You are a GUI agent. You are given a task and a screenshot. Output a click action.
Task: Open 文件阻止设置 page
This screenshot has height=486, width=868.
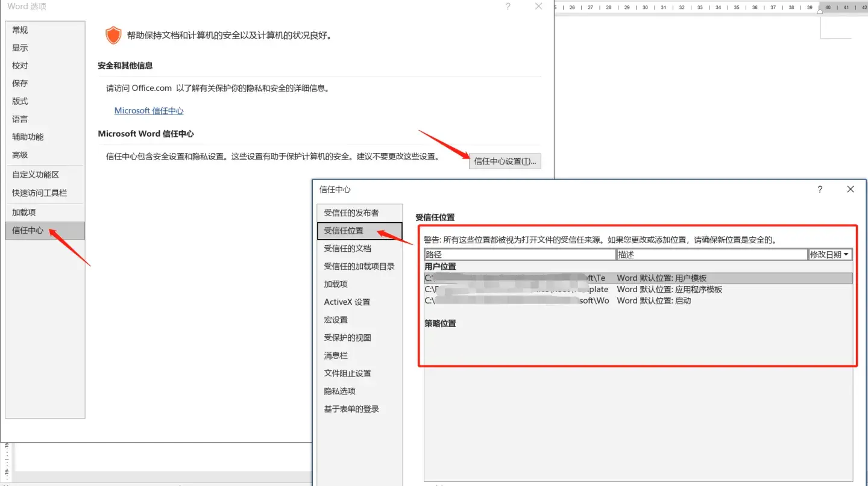tap(359, 373)
